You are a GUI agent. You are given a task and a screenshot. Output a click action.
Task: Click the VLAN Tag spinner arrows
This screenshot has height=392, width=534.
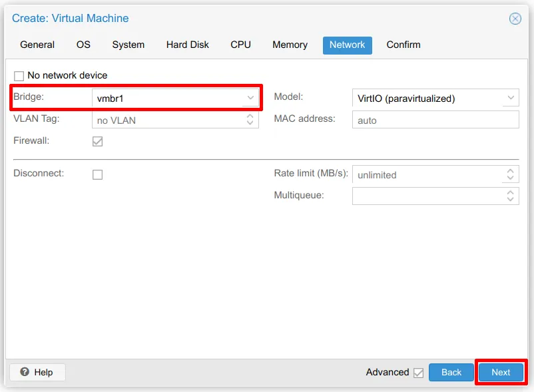250,120
